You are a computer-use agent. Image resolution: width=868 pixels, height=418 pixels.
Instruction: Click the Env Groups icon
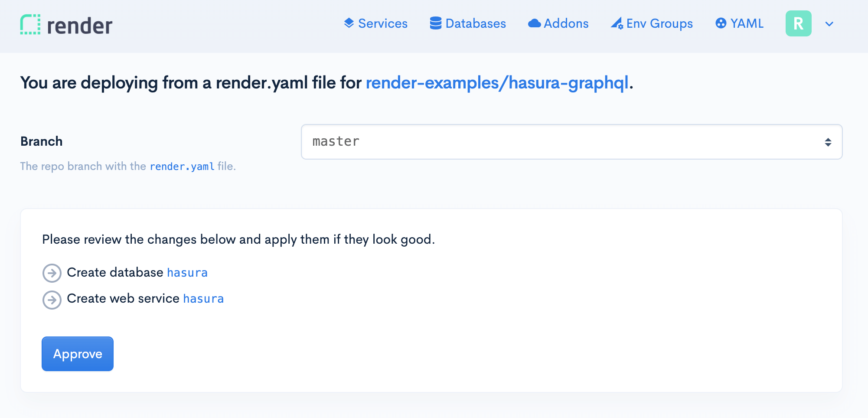pos(617,23)
